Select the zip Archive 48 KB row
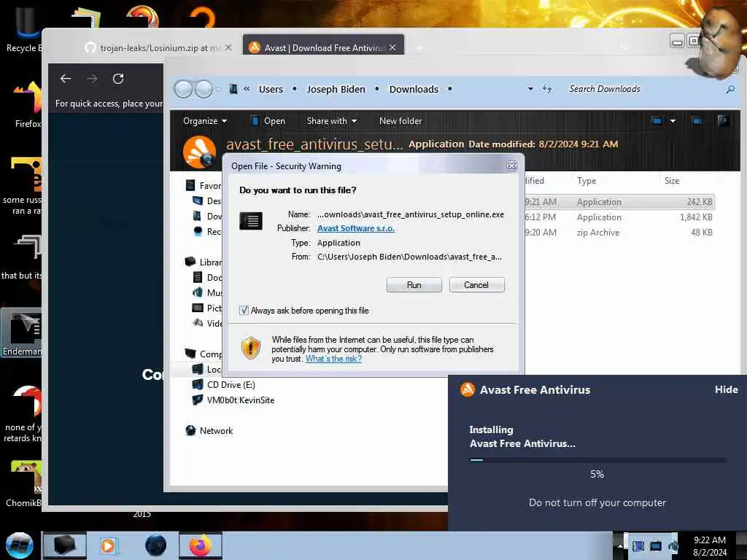 coord(619,233)
